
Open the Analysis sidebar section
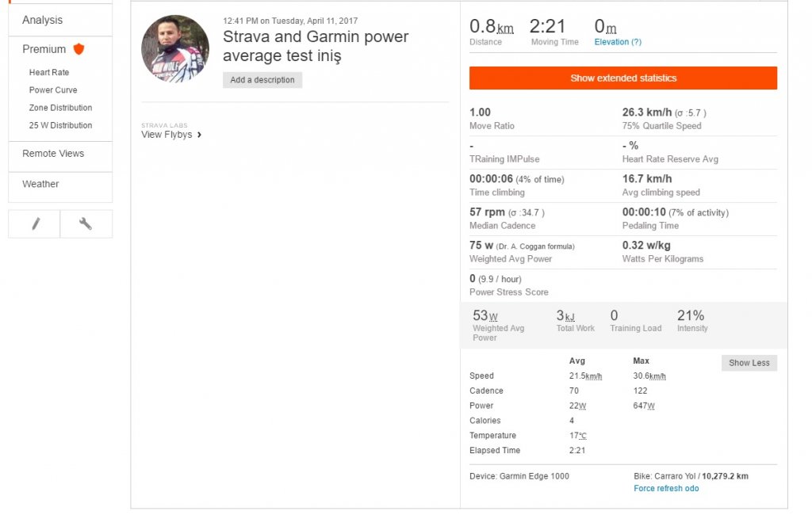click(43, 20)
